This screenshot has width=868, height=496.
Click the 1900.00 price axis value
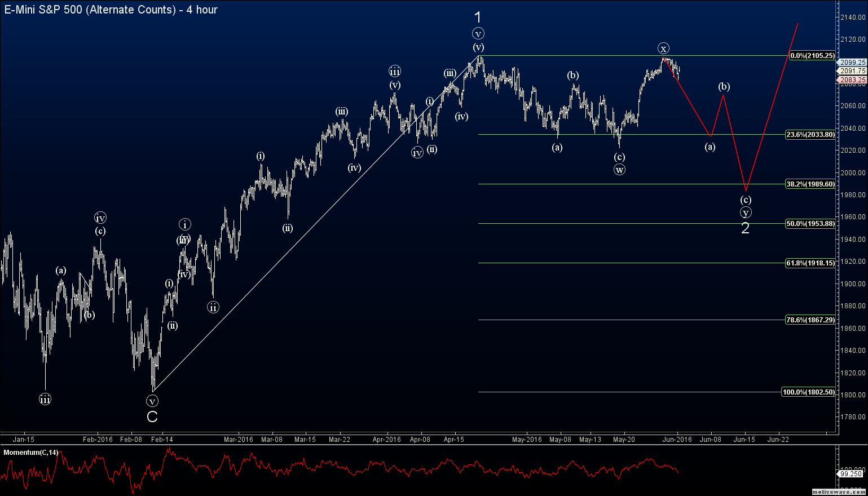coord(853,284)
